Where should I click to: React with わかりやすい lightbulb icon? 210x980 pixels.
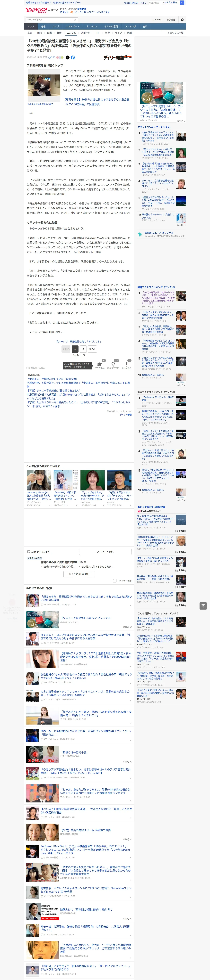point(113,364)
